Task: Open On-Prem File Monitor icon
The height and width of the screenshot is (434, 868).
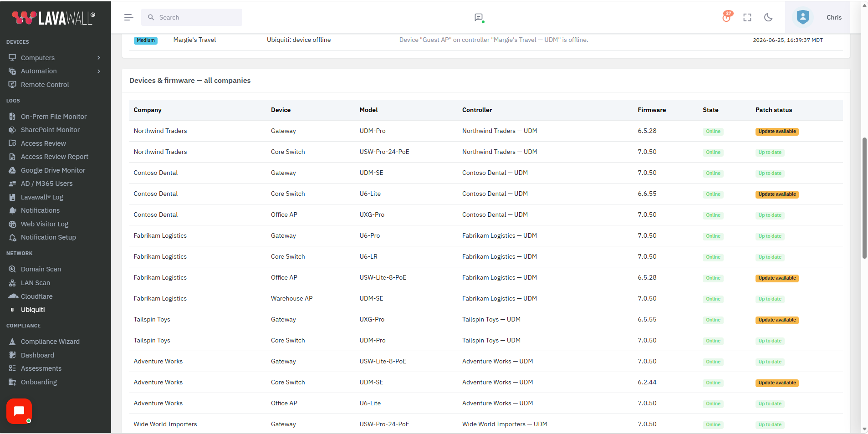Action: click(12, 117)
